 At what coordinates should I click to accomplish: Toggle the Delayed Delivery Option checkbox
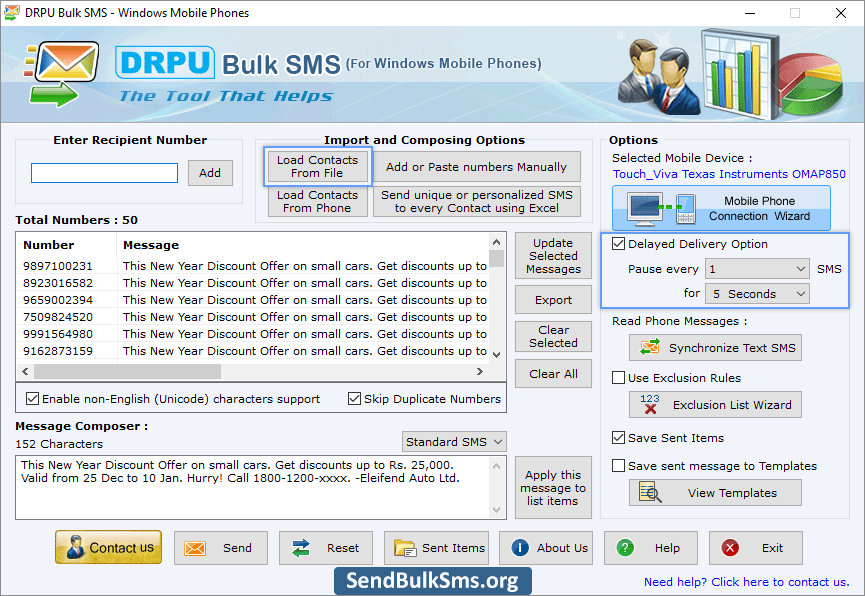tap(618, 243)
